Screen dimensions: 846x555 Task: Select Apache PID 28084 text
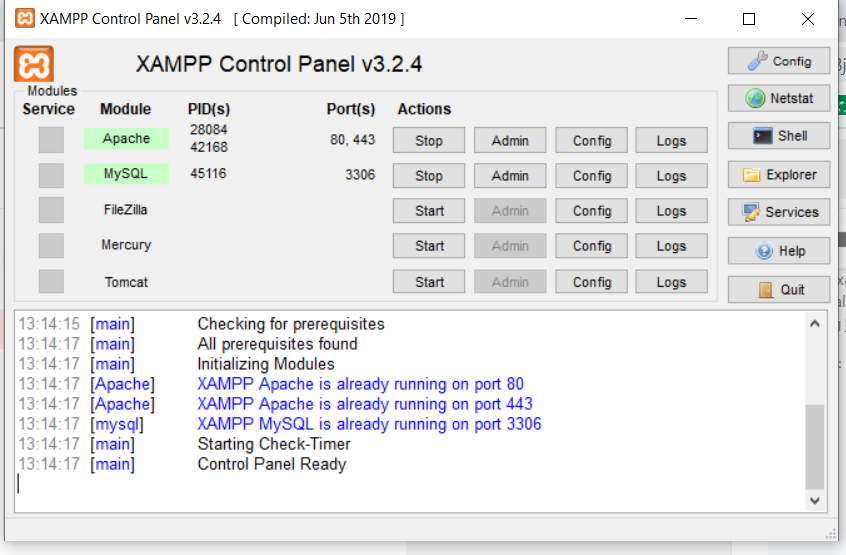click(209, 129)
